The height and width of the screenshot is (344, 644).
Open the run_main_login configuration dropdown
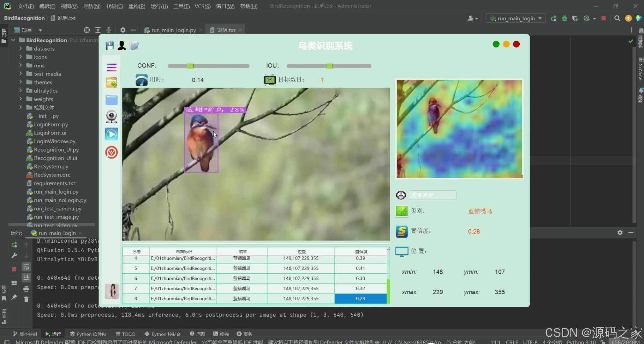516,18
